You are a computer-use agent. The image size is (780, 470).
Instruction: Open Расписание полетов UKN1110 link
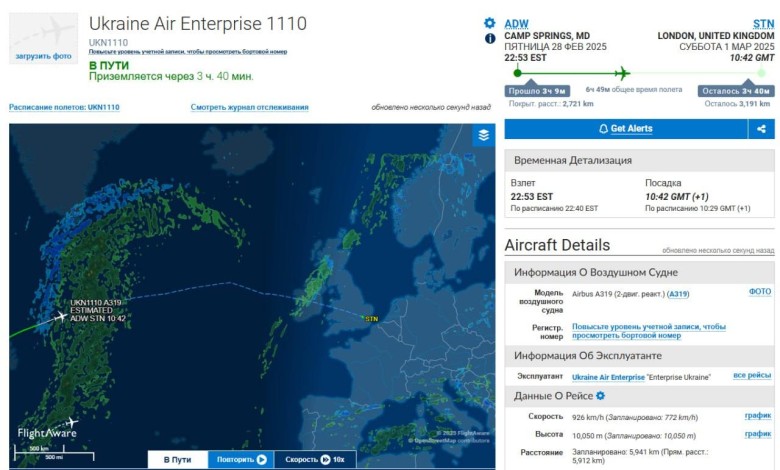pos(64,107)
